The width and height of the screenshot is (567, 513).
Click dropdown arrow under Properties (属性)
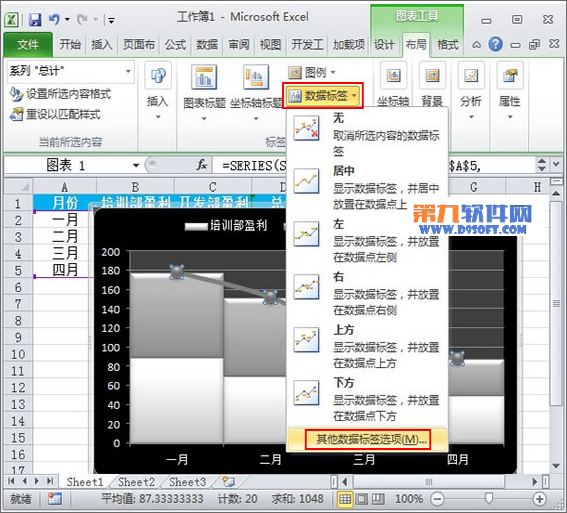click(x=510, y=117)
